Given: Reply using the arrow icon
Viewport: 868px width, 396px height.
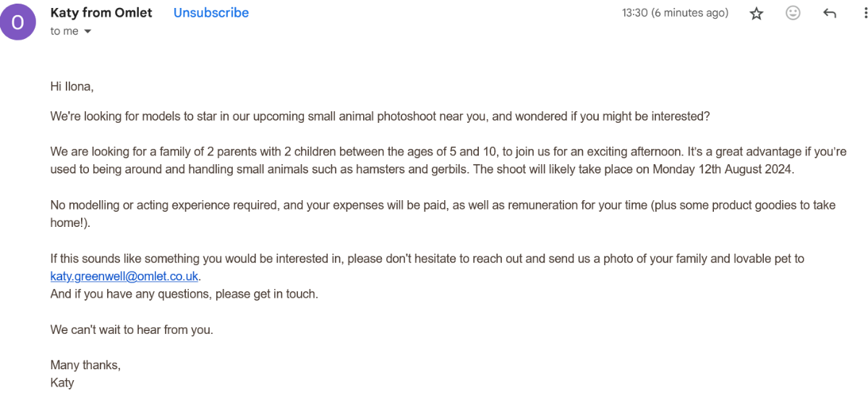Looking at the screenshot, I should tap(830, 13).
